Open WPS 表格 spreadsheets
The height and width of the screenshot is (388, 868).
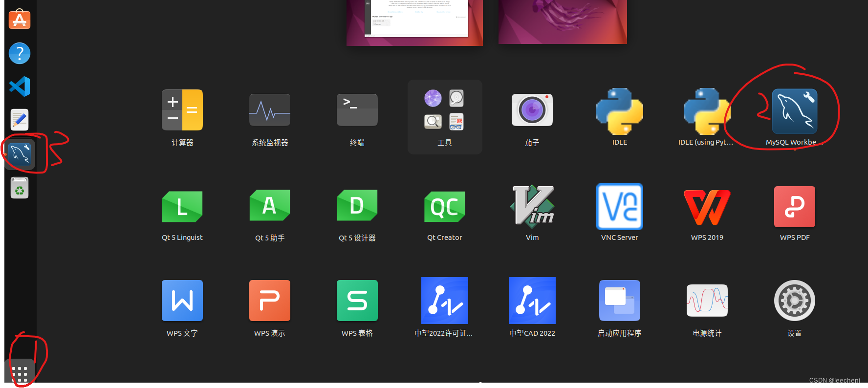coord(357,301)
